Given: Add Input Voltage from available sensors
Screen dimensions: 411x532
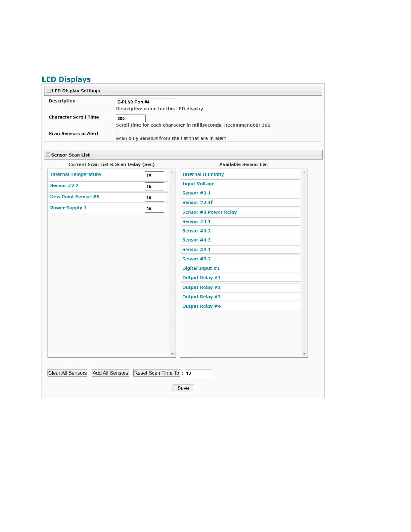Looking at the screenshot, I should coord(240,183).
